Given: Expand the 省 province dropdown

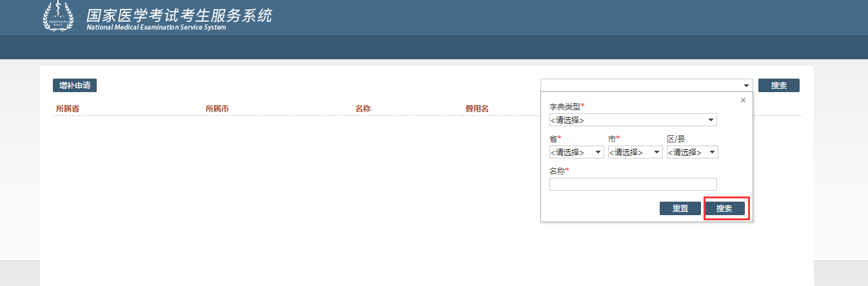Looking at the screenshot, I should [577, 152].
